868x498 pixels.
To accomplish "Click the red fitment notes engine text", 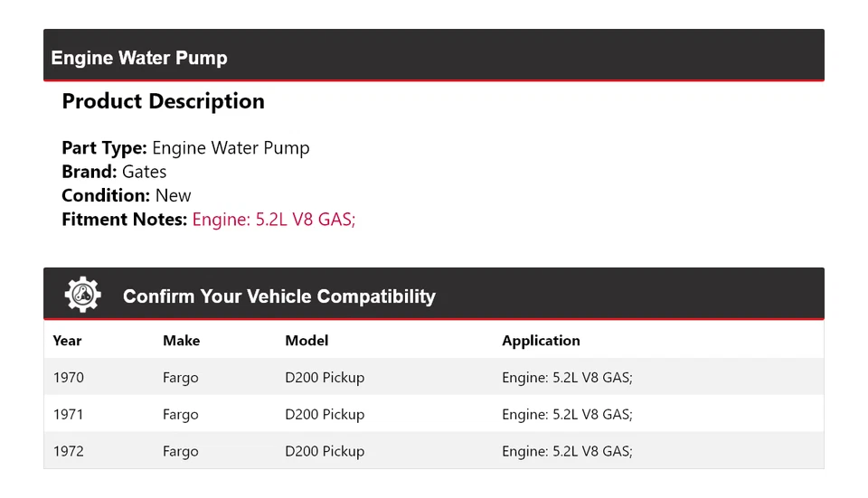I will click(273, 219).
